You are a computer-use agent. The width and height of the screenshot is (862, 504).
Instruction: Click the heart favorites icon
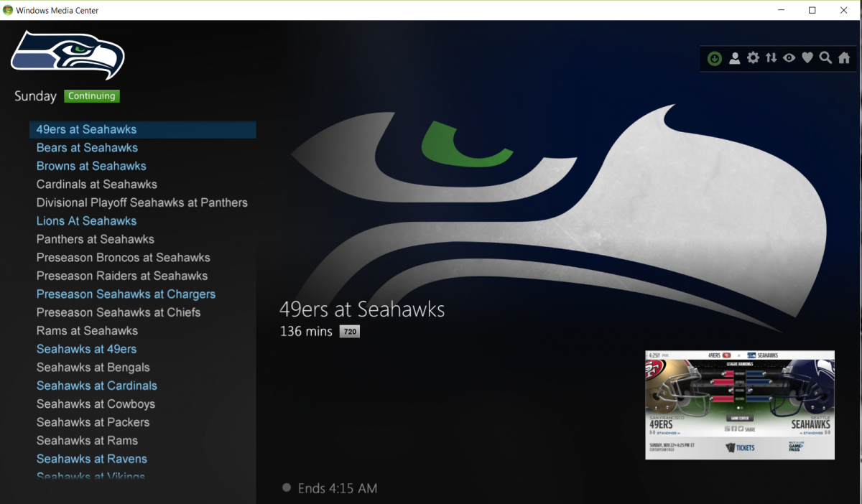click(x=807, y=58)
